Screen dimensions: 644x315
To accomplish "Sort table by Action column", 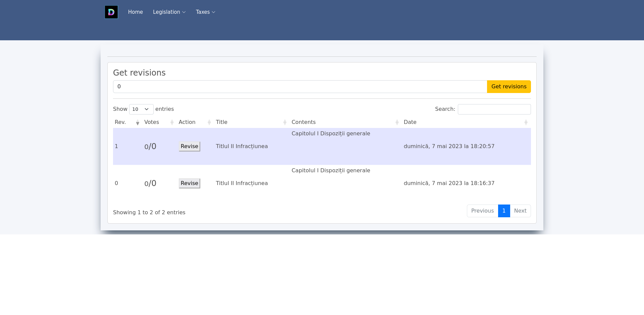I will pyautogui.click(x=195, y=122).
